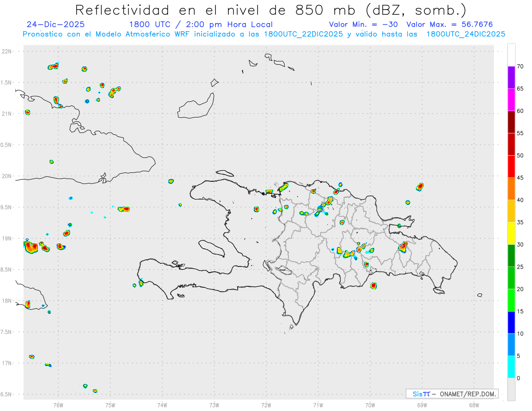Viewport: 532px width, 411px height.
Task: Click the colorbar tick label '40'
Action: coord(520,200)
